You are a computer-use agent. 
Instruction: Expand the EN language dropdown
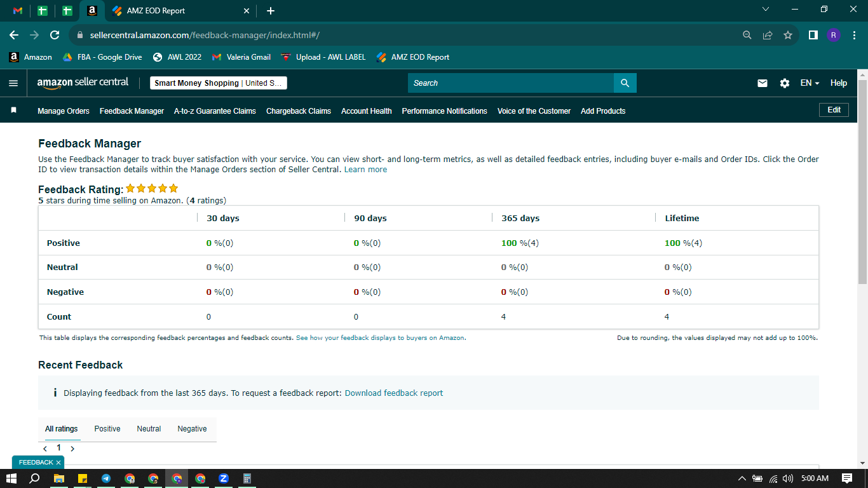point(810,83)
